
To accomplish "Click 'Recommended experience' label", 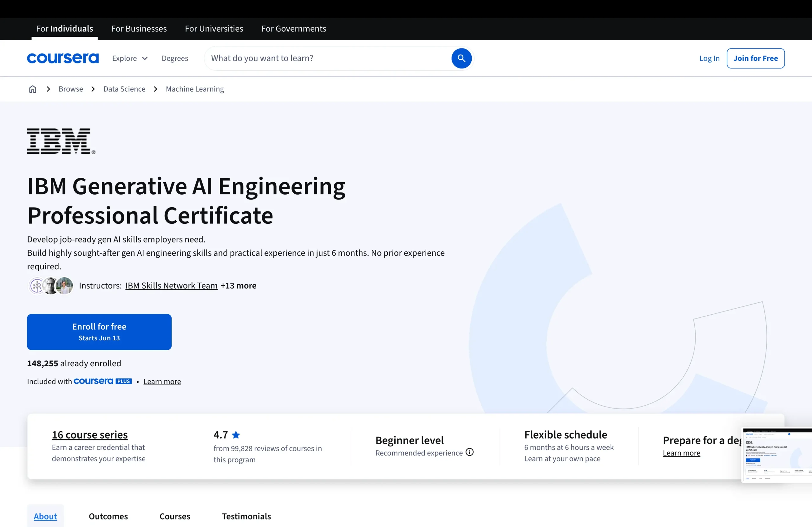I will click(x=419, y=453).
